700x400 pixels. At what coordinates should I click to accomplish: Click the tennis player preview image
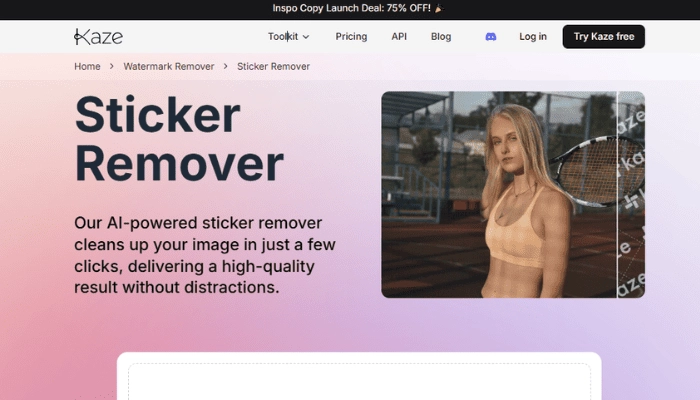click(x=500, y=195)
